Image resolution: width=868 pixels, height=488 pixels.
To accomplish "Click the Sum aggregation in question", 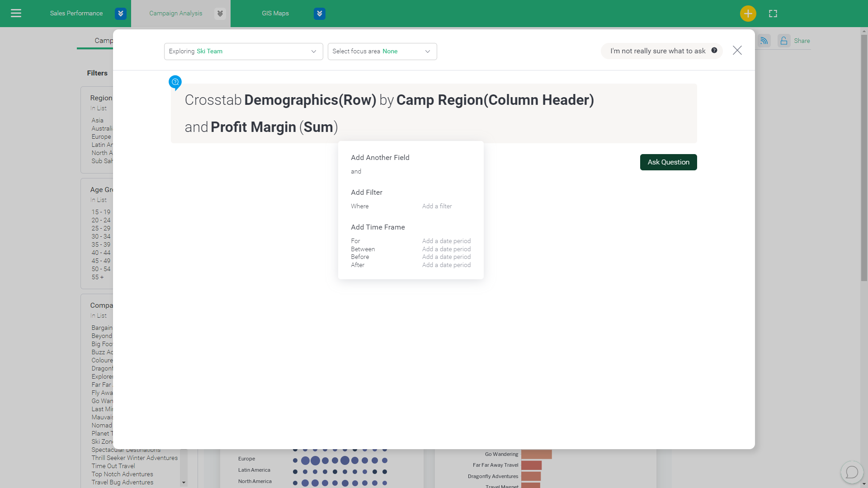I will (x=318, y=127).
